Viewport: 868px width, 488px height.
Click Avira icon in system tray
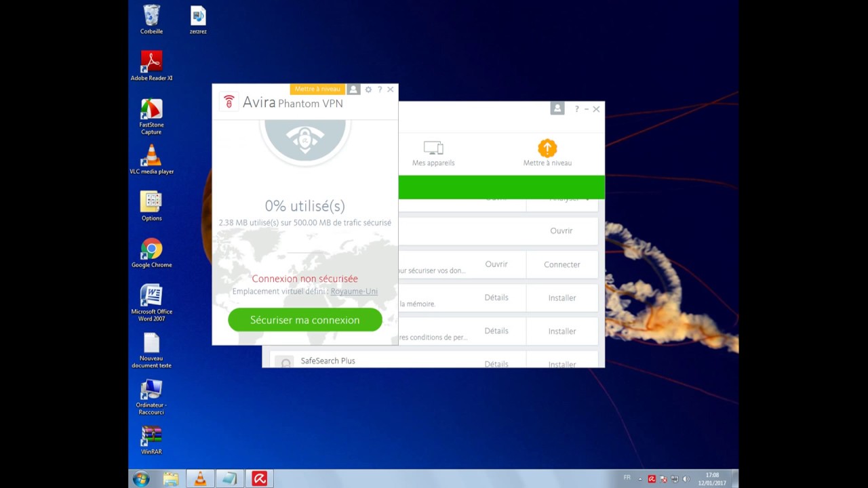click(652, 479)
